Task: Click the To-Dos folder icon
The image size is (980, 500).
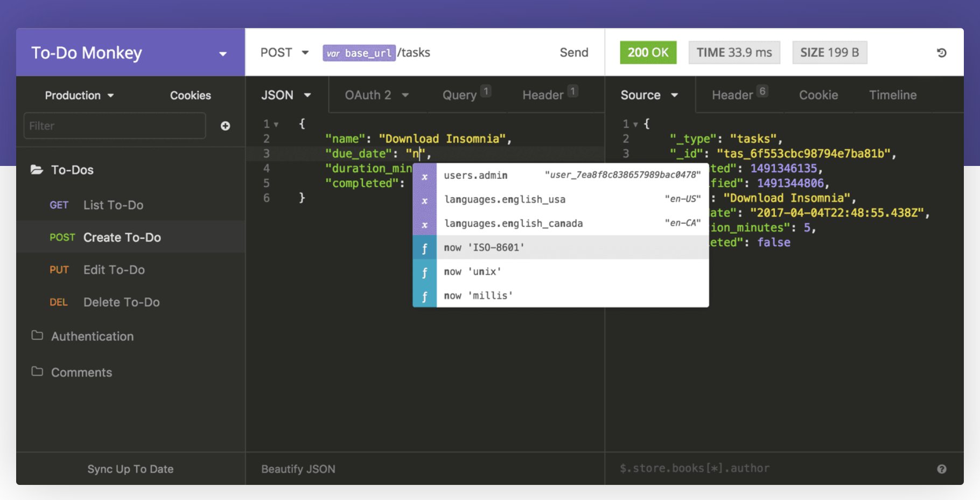Action: point(36,169)
